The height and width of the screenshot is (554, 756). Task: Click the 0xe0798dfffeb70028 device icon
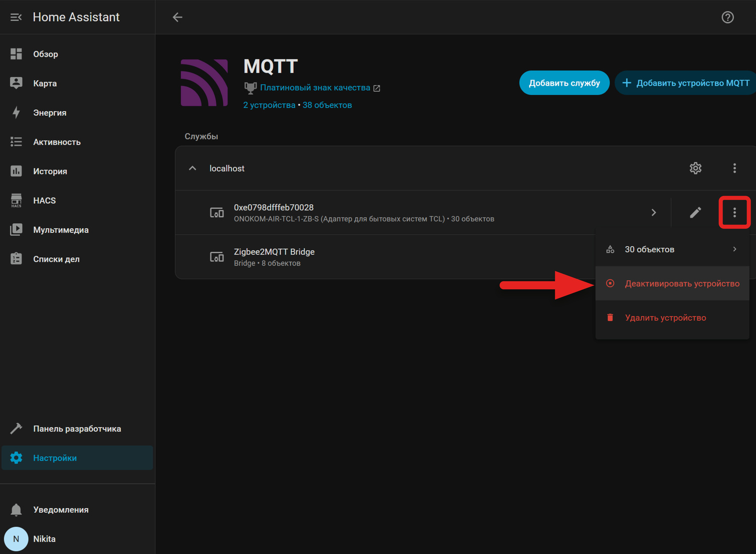217,213
